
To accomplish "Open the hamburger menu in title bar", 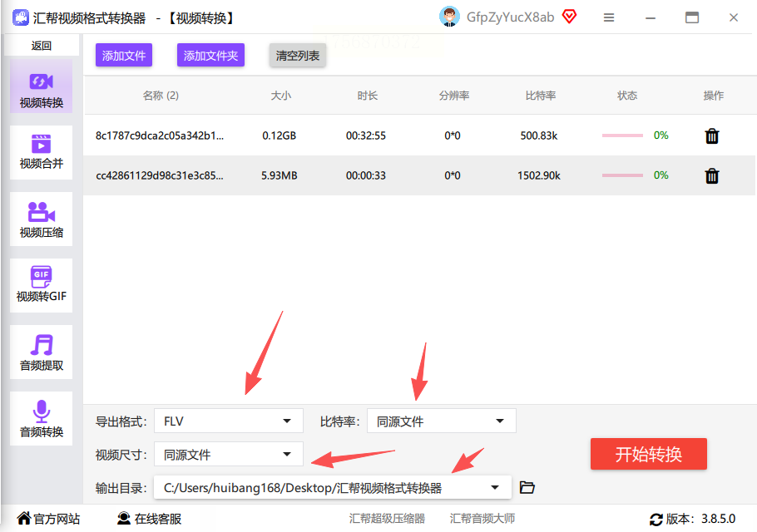I will click(x=609, y=17).
